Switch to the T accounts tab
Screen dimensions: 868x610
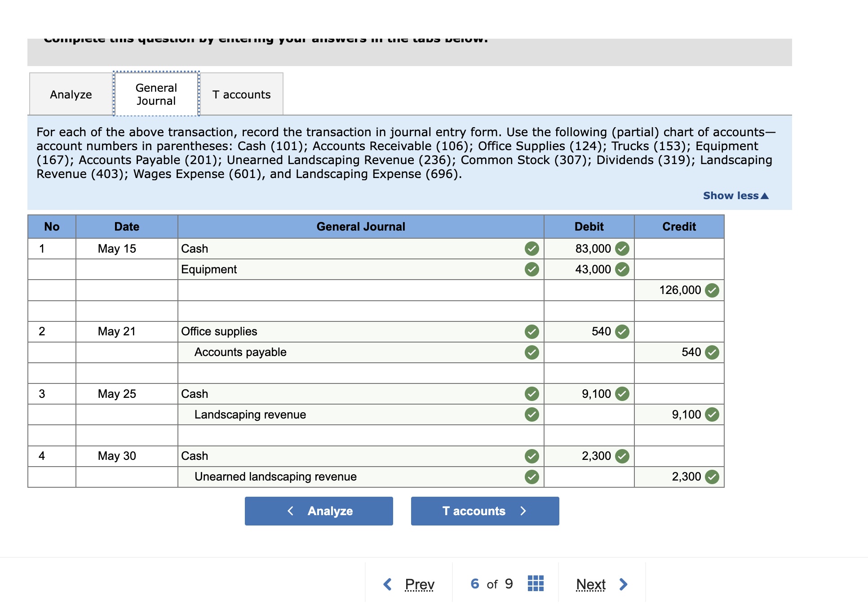(x=241, y=94)
